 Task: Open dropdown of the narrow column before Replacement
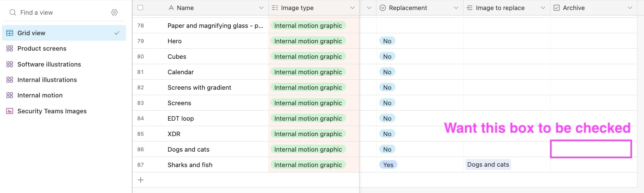(x=369, y=8)
